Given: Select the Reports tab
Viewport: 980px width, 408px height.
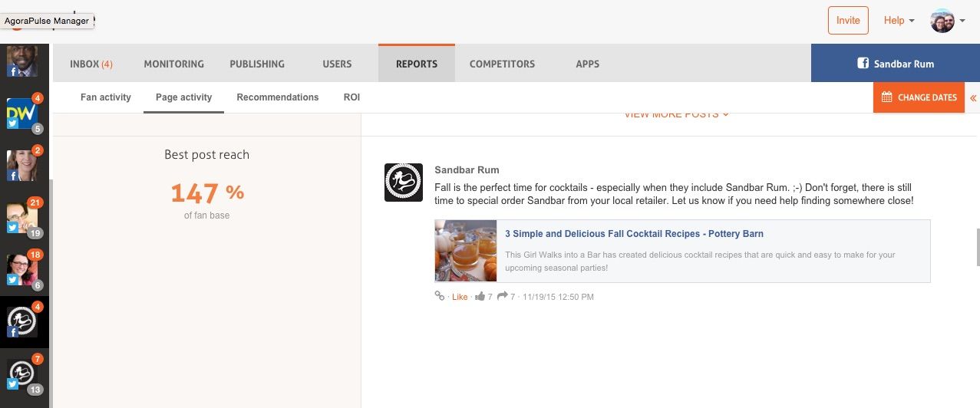Looking at the screenshot, I should point(417,64).
